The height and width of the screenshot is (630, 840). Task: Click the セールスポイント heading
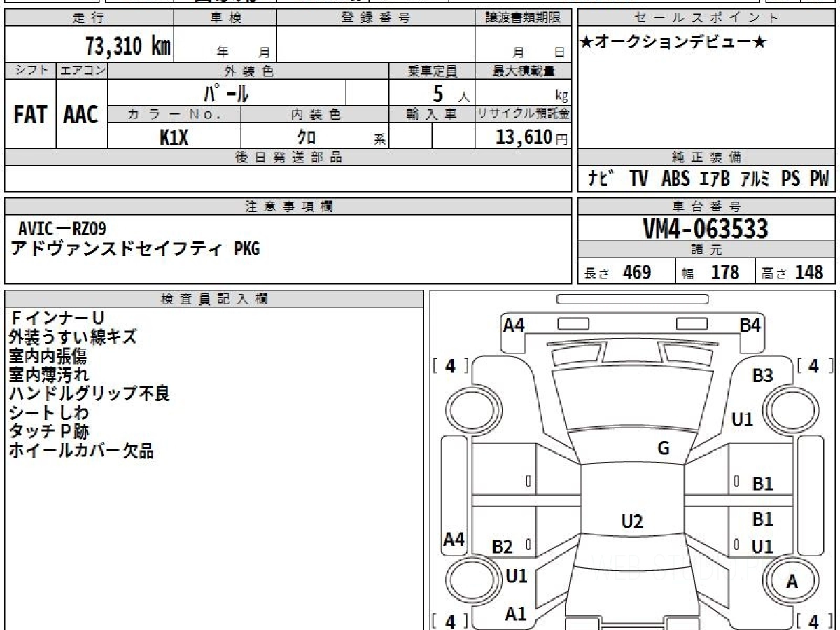pyautogui.click(x=707, y=19)
